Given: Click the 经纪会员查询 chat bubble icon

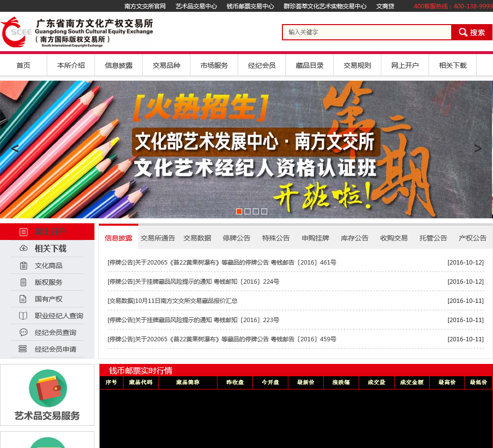Looking at the screenshot, I should tap(24, 332).
